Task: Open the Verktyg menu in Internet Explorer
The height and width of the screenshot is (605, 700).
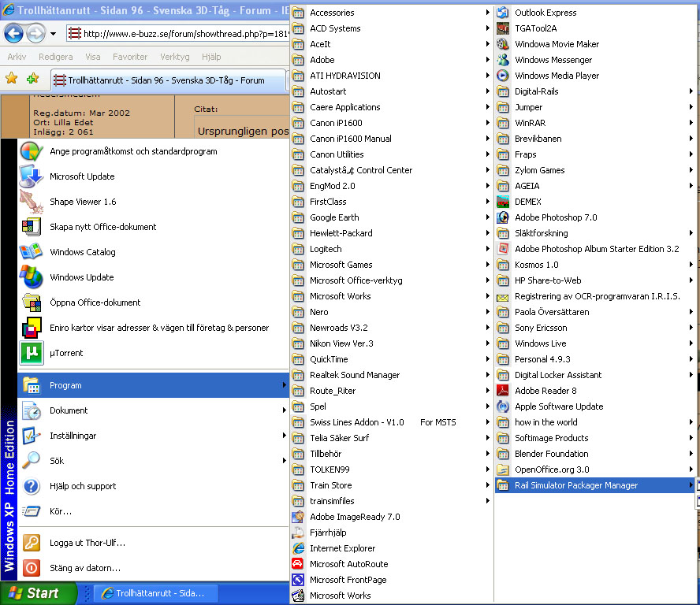Action: (174, 57)
